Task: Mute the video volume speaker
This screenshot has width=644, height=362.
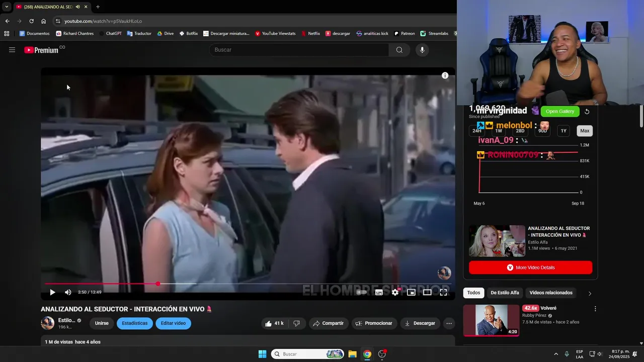Action: 68,292
